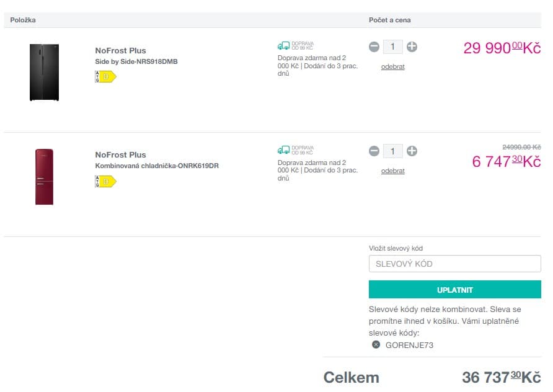Click the SLEVOVÝ KÓD input field

click(x=454, y=263)
